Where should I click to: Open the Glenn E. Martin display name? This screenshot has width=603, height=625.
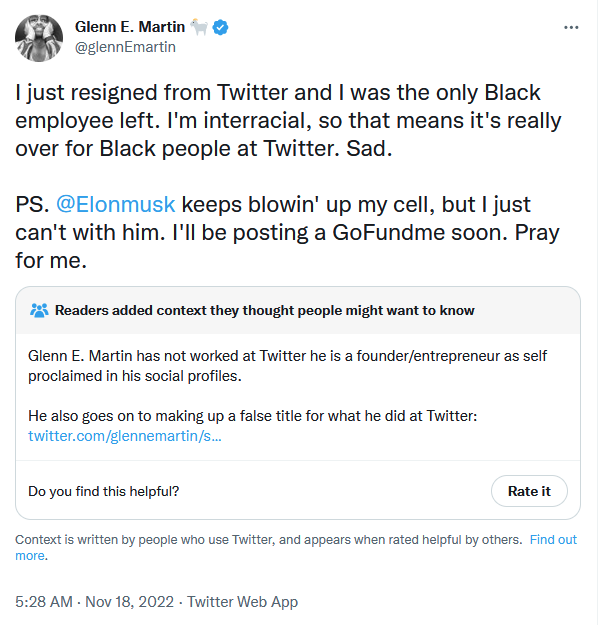131,27
